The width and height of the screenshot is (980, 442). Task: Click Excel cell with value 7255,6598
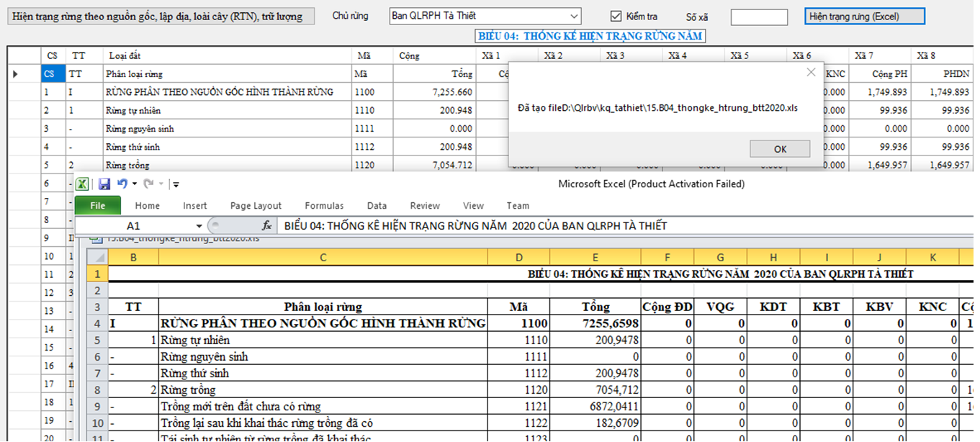(595, 323)
